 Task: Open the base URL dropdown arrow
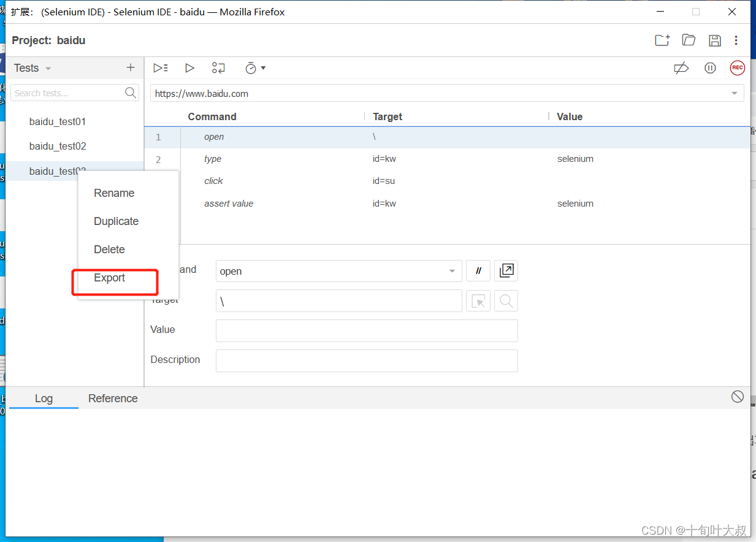coord(735,93)
